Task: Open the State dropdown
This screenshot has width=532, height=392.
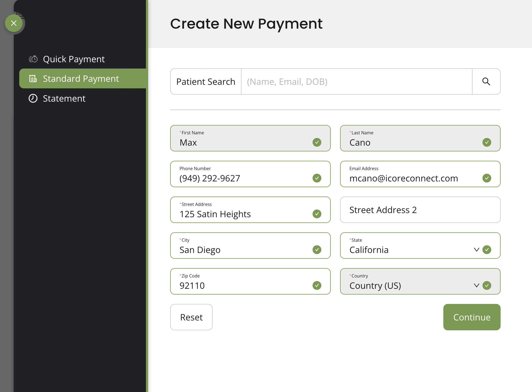Action: [x=477, y=250]
